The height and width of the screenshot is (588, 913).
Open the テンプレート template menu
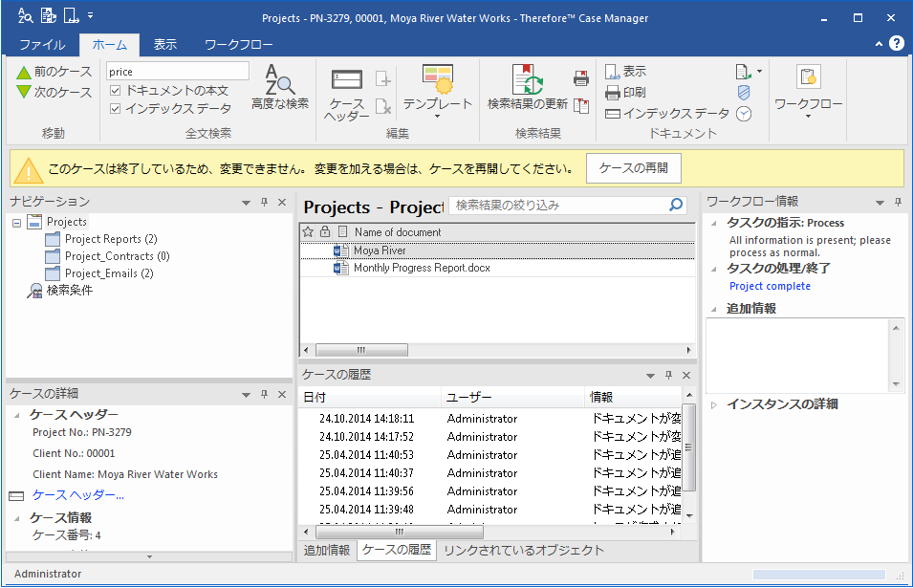437,92
